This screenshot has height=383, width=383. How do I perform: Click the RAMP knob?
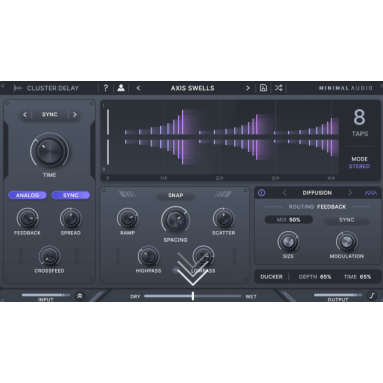[x=127, y=219]
